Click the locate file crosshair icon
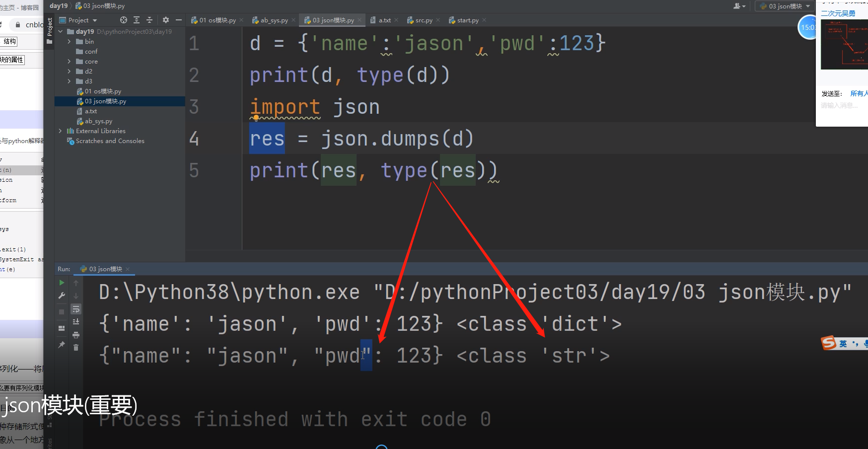The image size is (868, 449). point(124,20)
